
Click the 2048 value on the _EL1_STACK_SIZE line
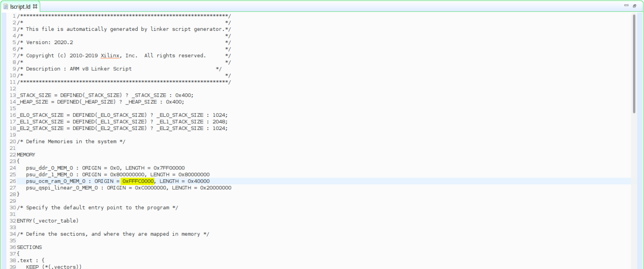click(x=219, y=121)
